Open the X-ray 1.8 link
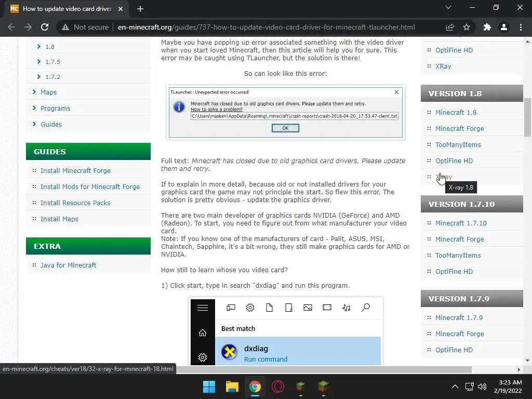Screen dimensions: 532x399 coord(444,177)
